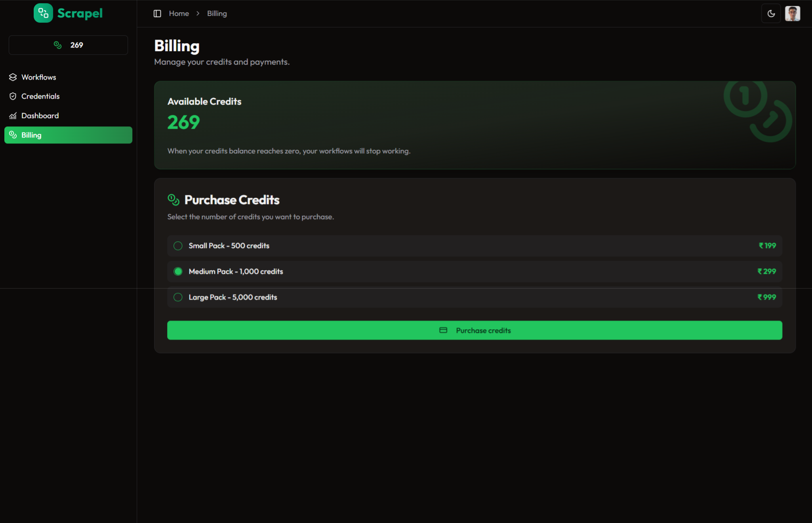
Task: Select the Small Pack radio button
Action: point(178,246)
